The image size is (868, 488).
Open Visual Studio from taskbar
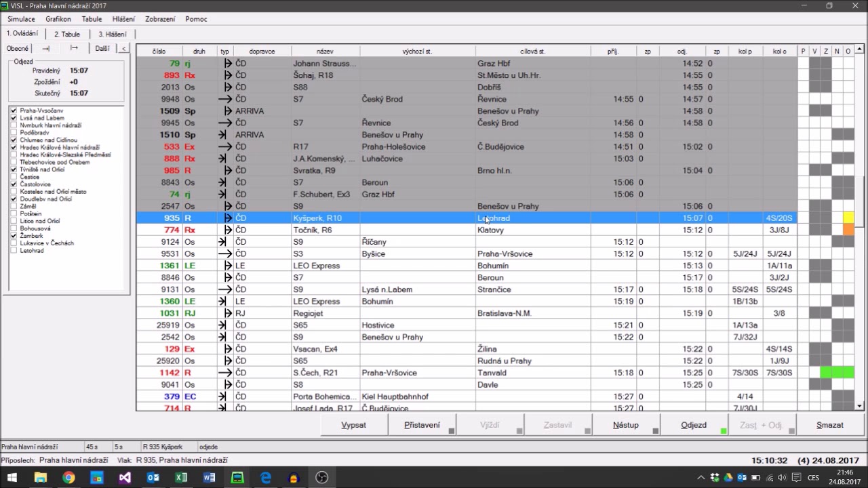pos(125,478)
